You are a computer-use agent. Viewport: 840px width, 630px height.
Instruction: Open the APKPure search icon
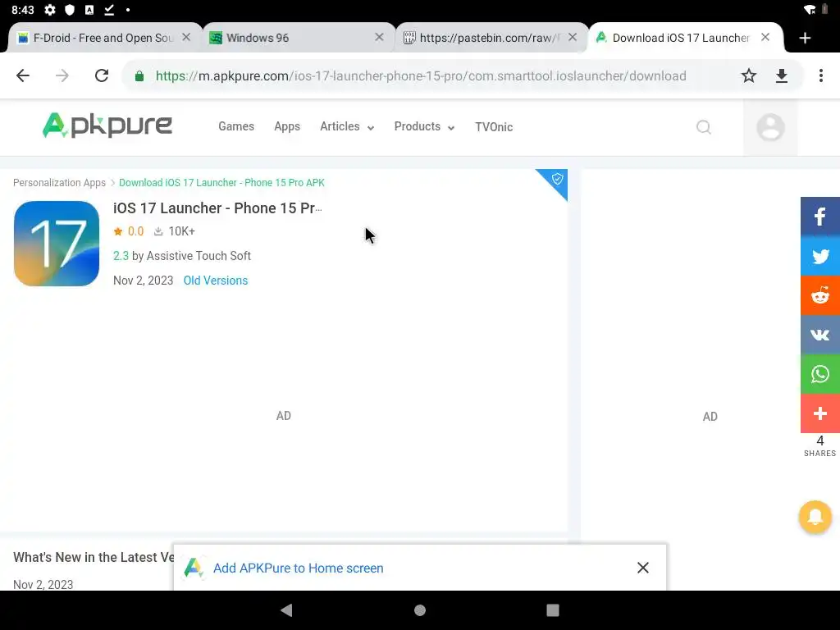point(703,127)
